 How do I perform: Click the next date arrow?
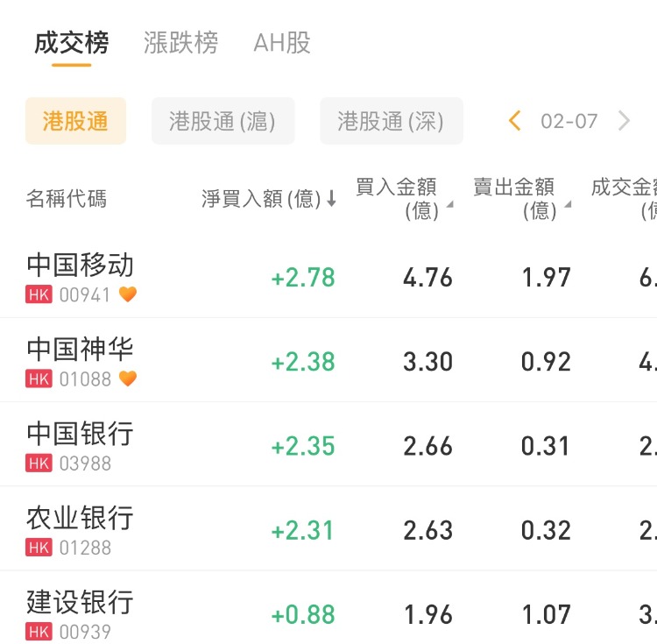[x=624, y=121]
